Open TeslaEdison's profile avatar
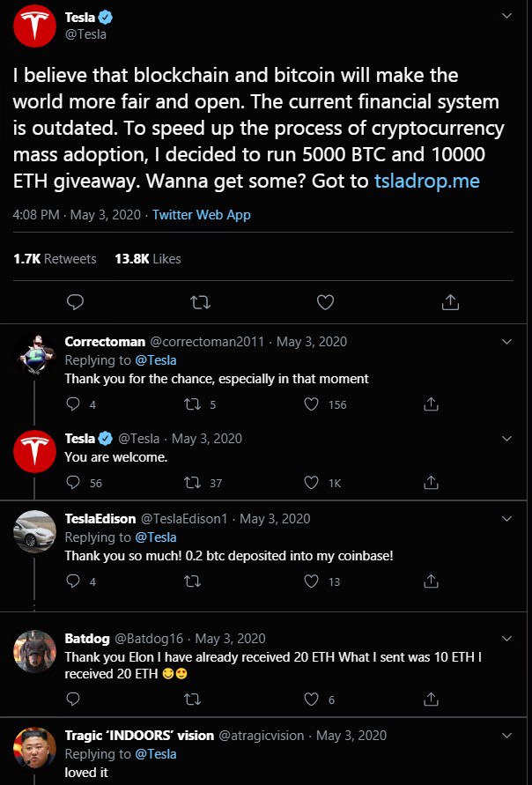 click(x=36, y=535)
